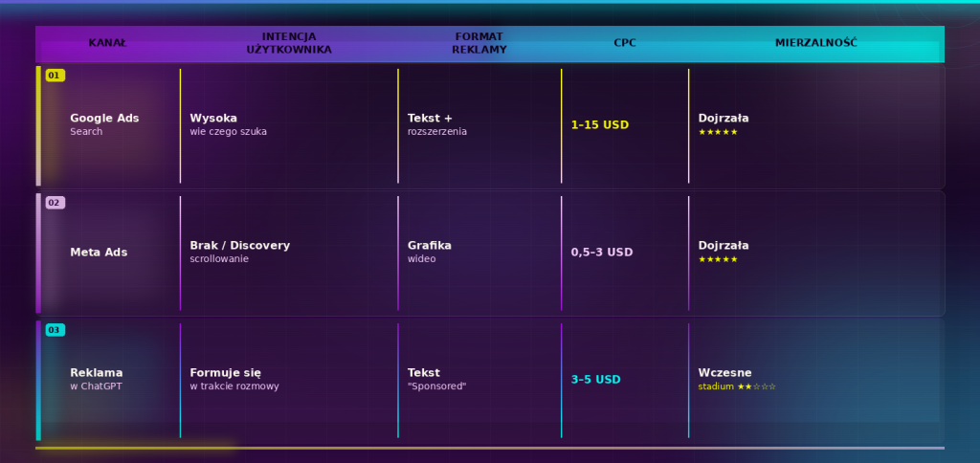Click the Reklama channel name
Screen dimensions: 980x463
[x=97, y=373]
